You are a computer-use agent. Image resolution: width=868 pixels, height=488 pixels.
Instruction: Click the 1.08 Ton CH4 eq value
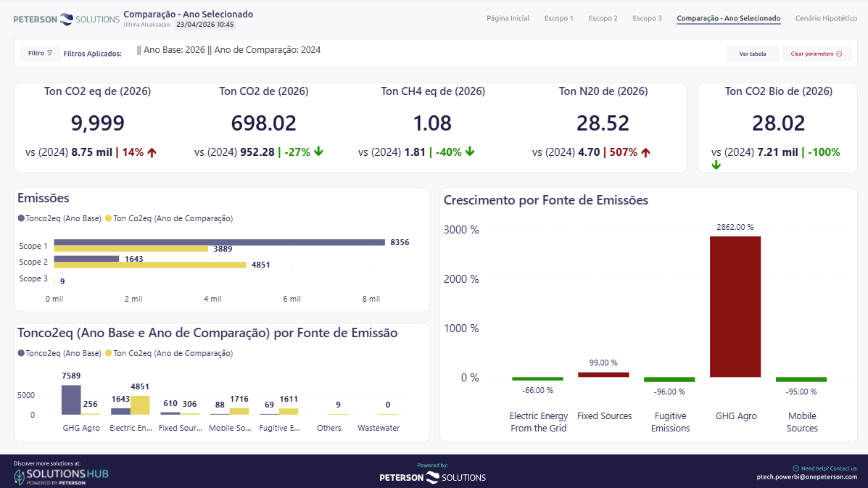[x=432, y=123]
